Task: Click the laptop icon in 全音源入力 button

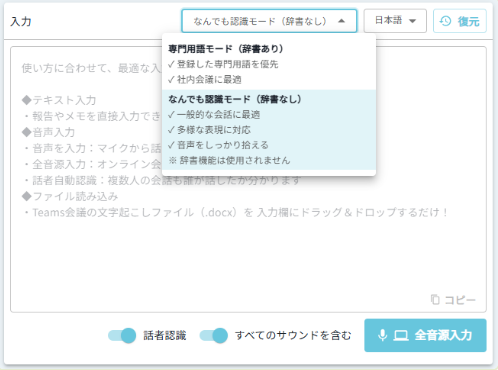Action: click(401, 336)
